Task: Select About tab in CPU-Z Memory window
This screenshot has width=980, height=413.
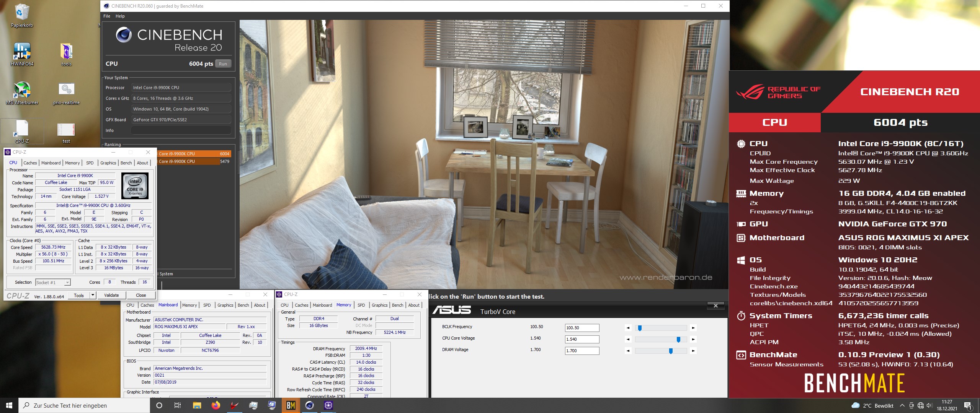Action: point(414,305)
